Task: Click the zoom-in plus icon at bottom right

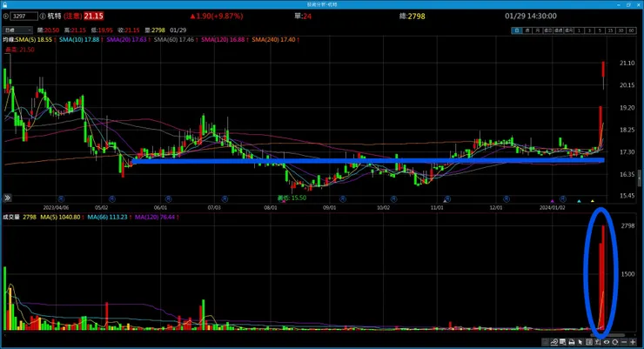Action: tap(633, 342)
